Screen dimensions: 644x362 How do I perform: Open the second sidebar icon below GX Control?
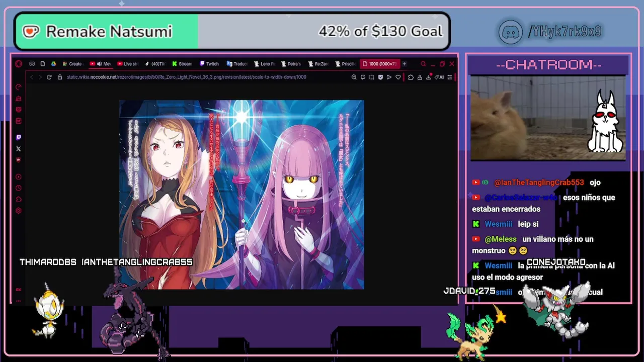(x=19, y=99)
